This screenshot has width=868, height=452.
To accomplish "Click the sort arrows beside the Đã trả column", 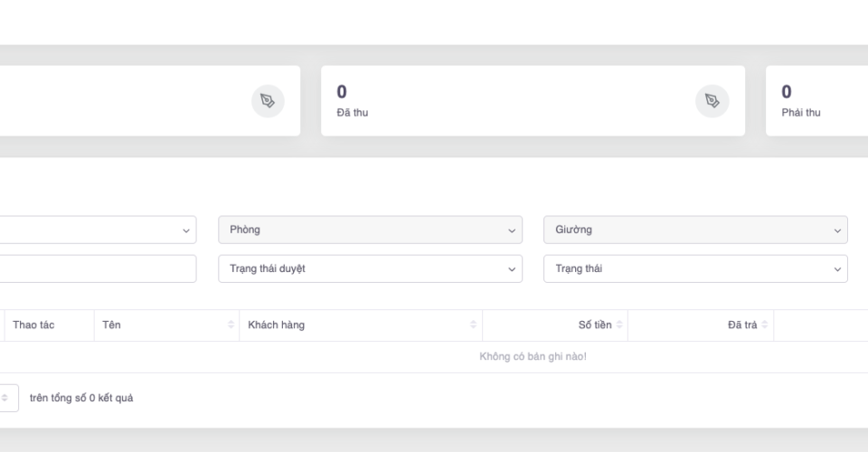I will pyautogui.click(x=765, y=325).
